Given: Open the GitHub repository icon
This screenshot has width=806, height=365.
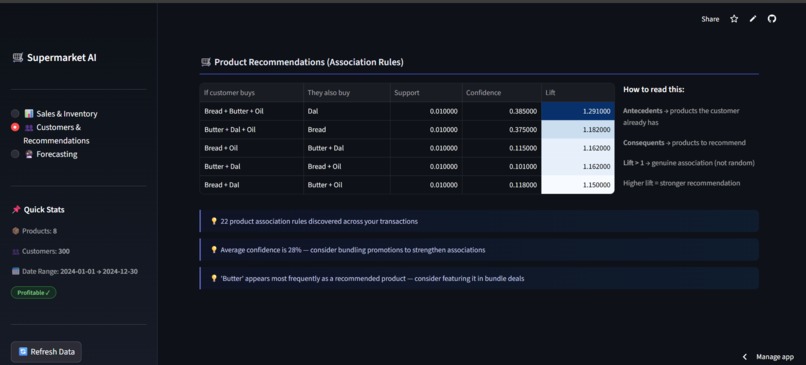Looking at the screenshot, I should [772, 19].
